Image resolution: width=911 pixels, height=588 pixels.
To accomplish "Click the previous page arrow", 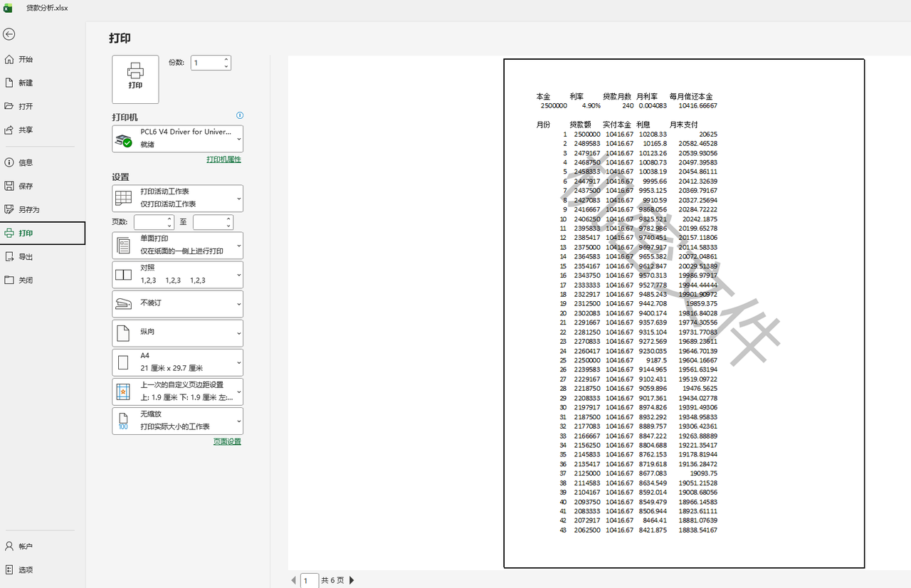I will pos(293,580).
